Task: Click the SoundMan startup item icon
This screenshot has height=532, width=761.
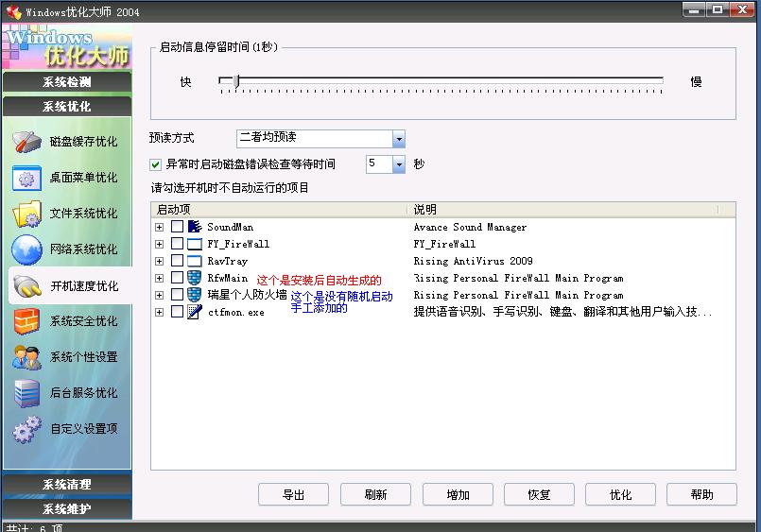Action: pyautogui.click(x=195, y=227)
